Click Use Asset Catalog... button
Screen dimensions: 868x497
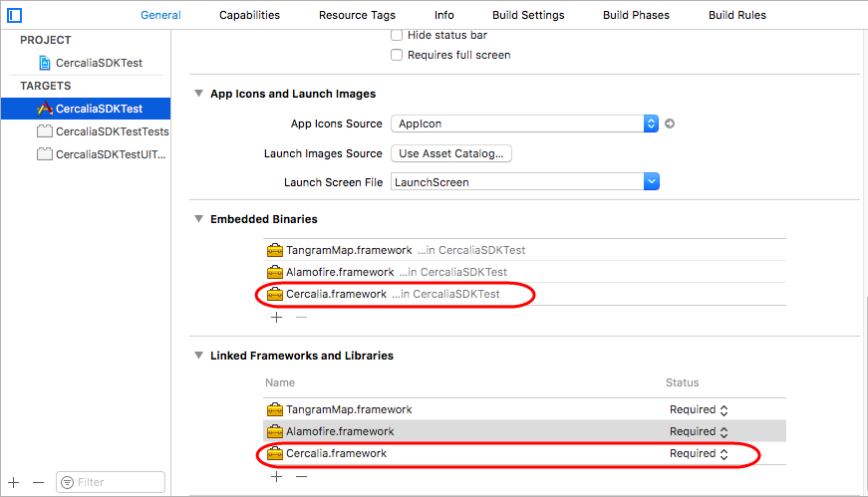[x=451, y=153]
